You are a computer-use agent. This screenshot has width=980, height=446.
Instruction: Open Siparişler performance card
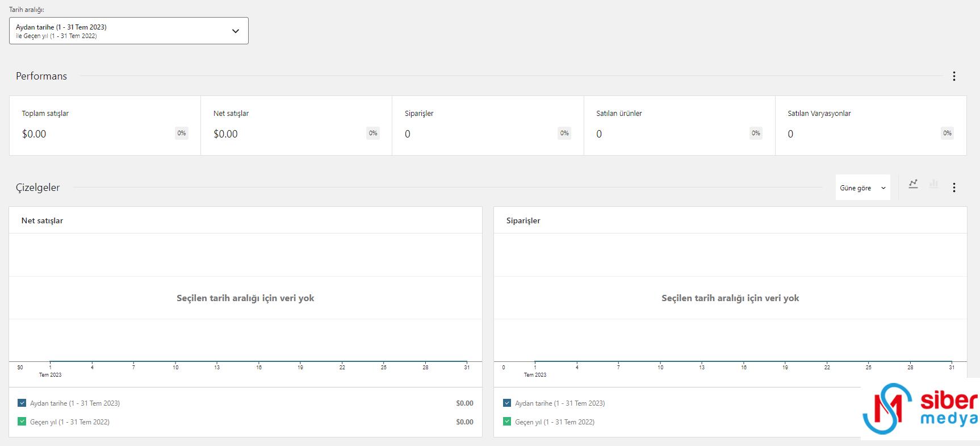tap(488, 126)
